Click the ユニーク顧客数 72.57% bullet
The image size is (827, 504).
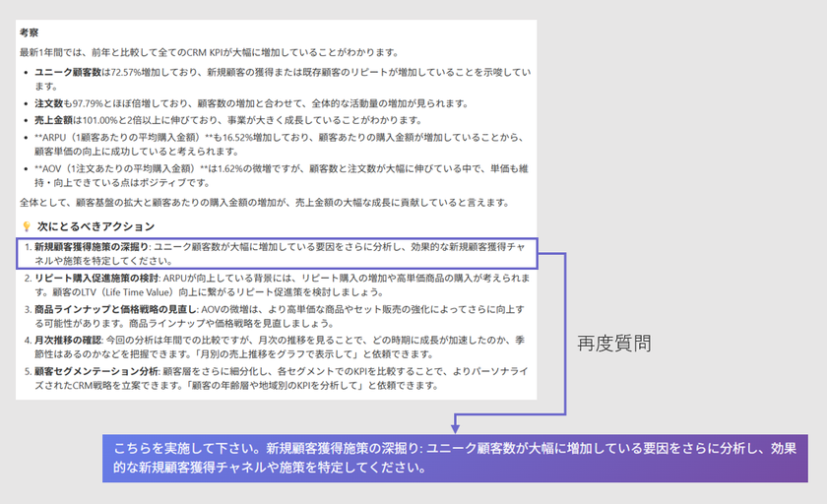(283, 79)
